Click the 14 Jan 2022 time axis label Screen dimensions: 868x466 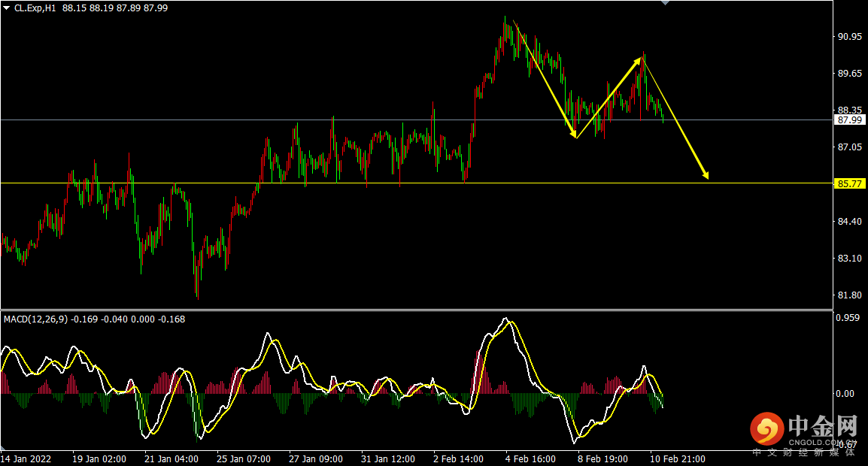click(26, 459)
